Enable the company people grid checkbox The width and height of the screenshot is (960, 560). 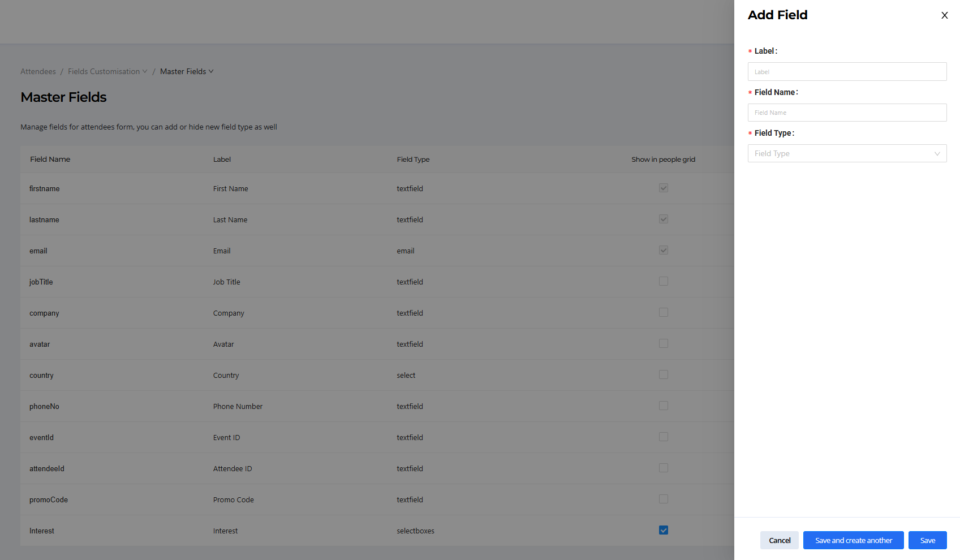coord(664,312)
